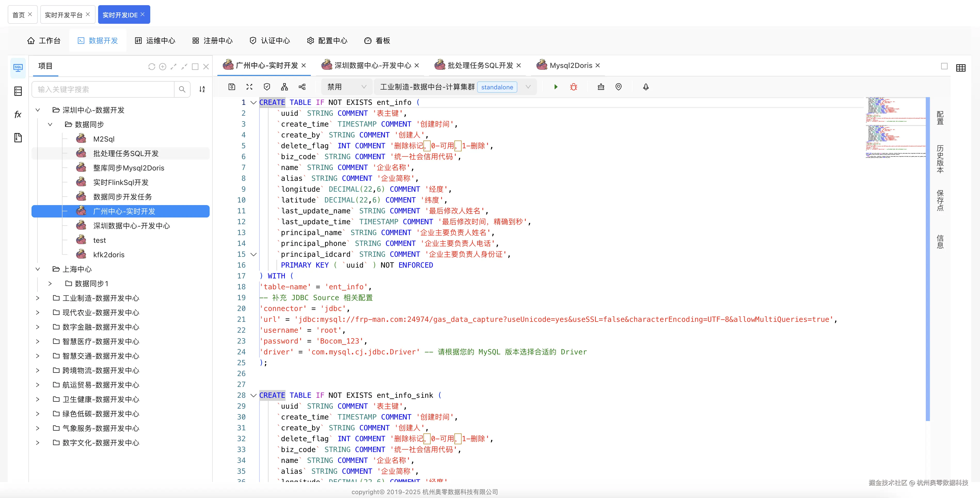
Task: Open the execution plan graph icon
Action: 284,87
